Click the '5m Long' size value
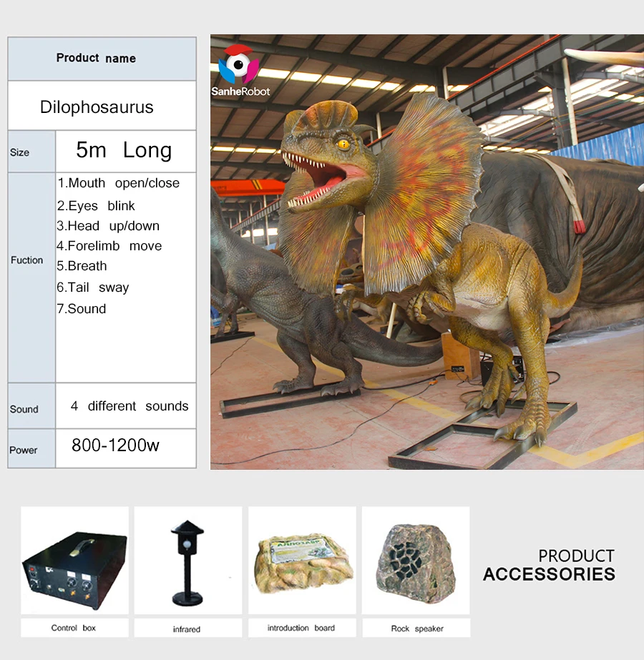This screenshot has height=660, width=644. (124, 150)
